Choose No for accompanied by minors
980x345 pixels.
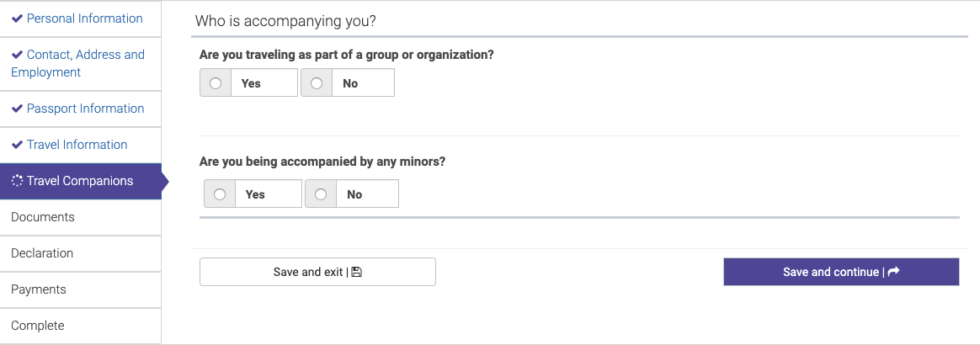(x=321, y=194)
